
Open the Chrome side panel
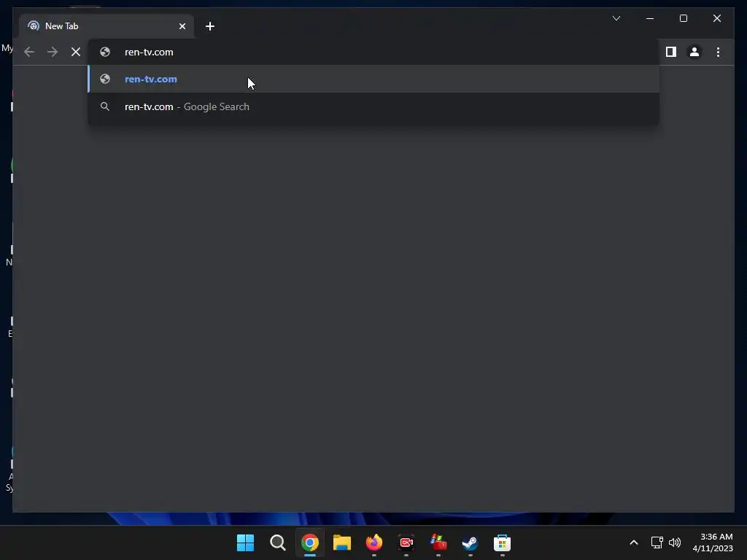pos(671,52)
